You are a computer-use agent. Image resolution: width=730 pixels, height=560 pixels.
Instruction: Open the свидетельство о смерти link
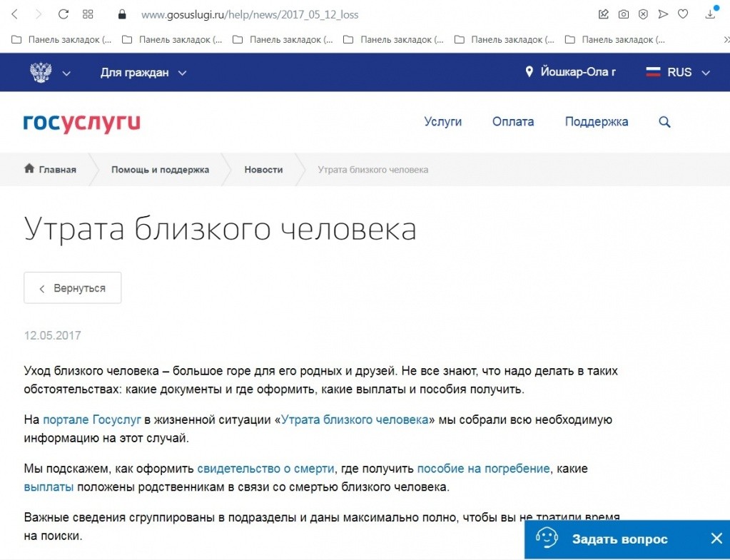tap(266, 468)
